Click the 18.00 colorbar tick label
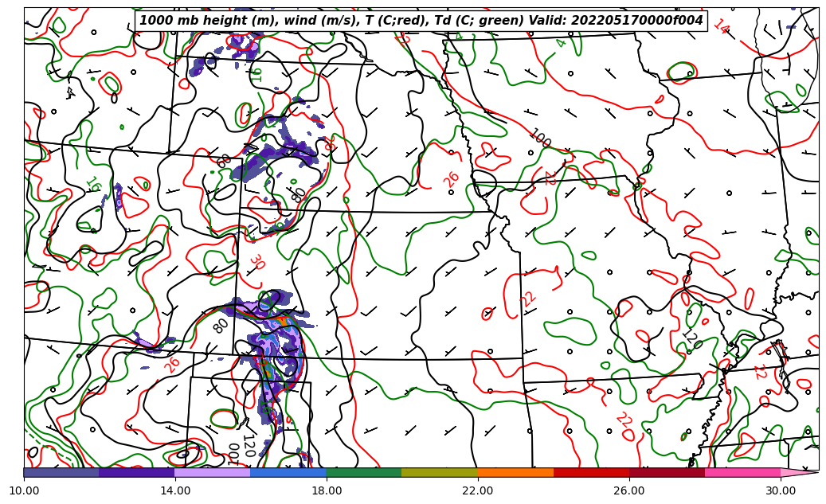The image size is (826, 504). tap(327, 491)
